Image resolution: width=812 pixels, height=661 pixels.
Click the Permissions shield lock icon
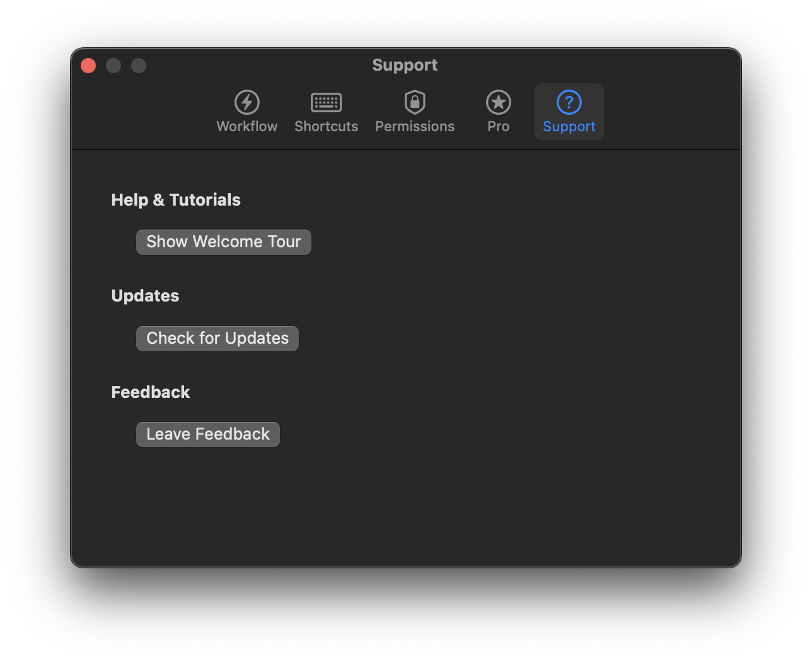tap(415, 102)
